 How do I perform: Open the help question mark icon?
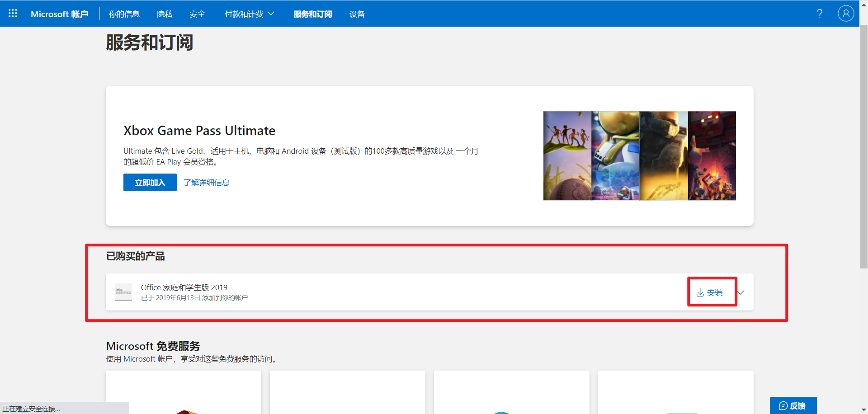[x=820, y=14]
